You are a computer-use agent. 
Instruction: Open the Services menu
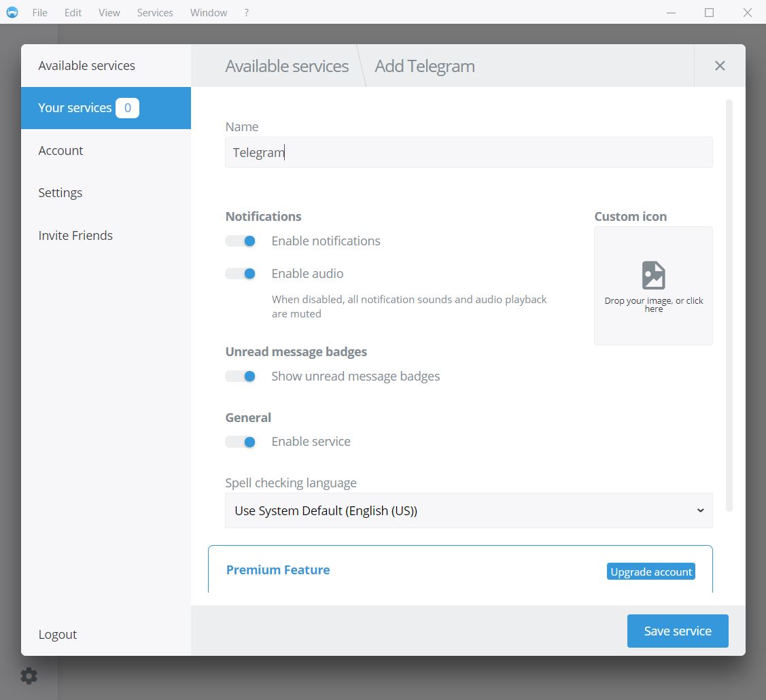pos(155,13)
